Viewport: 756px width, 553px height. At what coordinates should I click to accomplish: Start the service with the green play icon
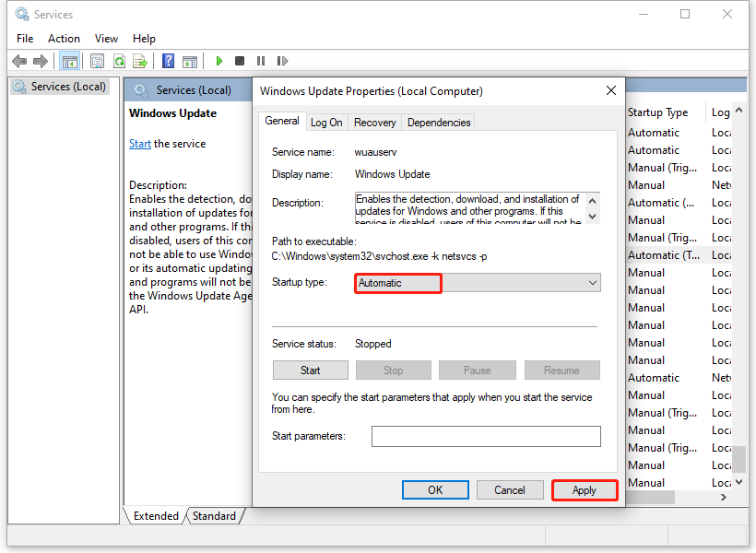coord(219,61)
